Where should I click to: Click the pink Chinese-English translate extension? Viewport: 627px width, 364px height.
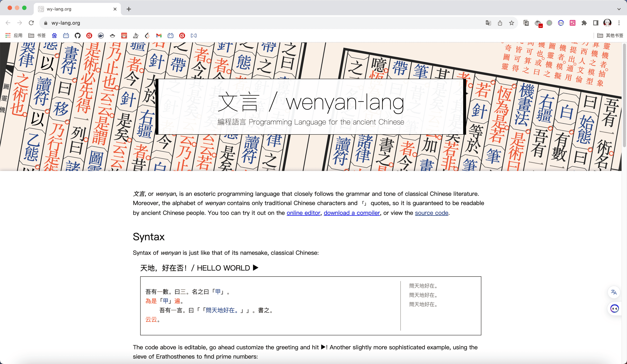tap(573, 23)
